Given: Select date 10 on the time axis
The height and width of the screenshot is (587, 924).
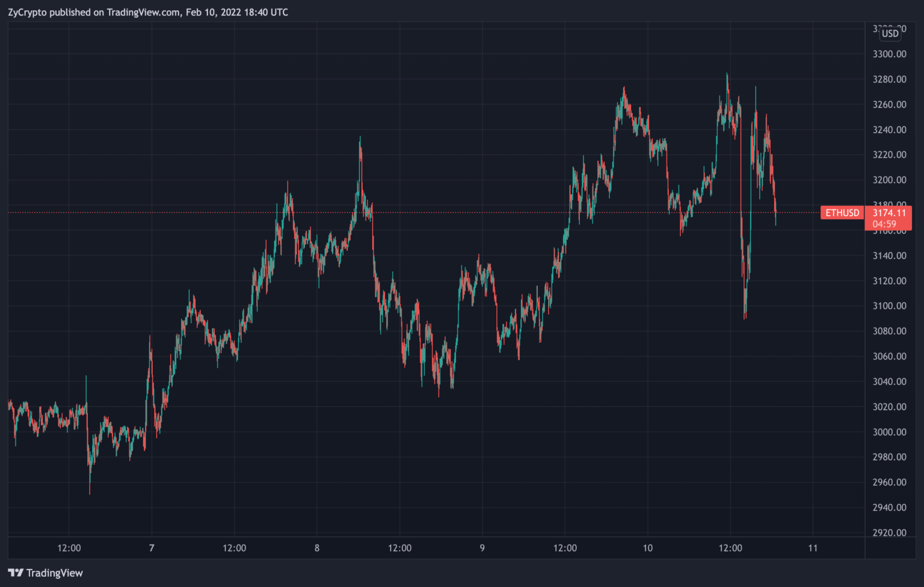Looking at the screenshot, I should [x=647, y=548].
